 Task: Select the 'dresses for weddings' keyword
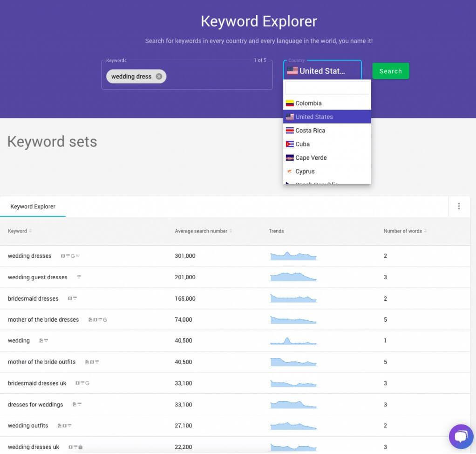click(35, 405)
